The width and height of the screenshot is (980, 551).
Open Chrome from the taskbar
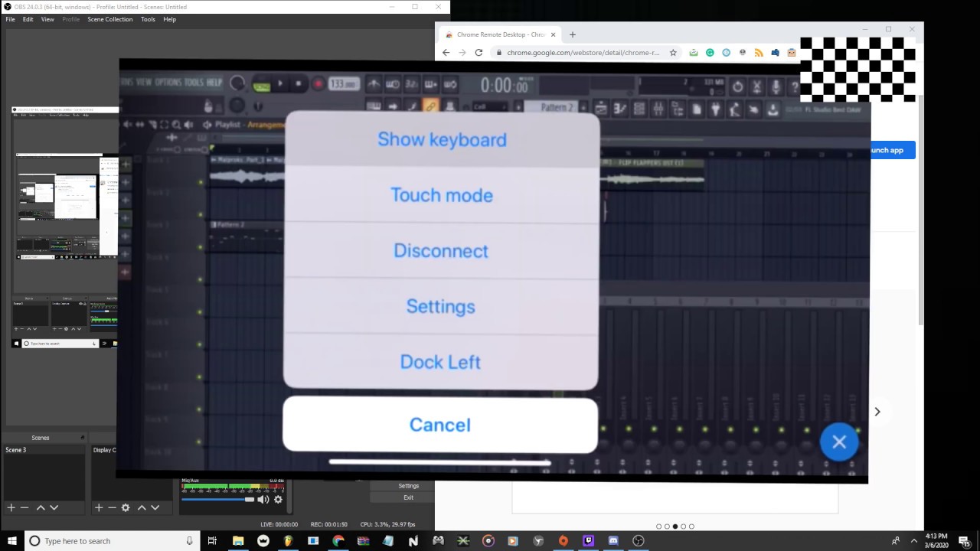click(x=338, y=541)
